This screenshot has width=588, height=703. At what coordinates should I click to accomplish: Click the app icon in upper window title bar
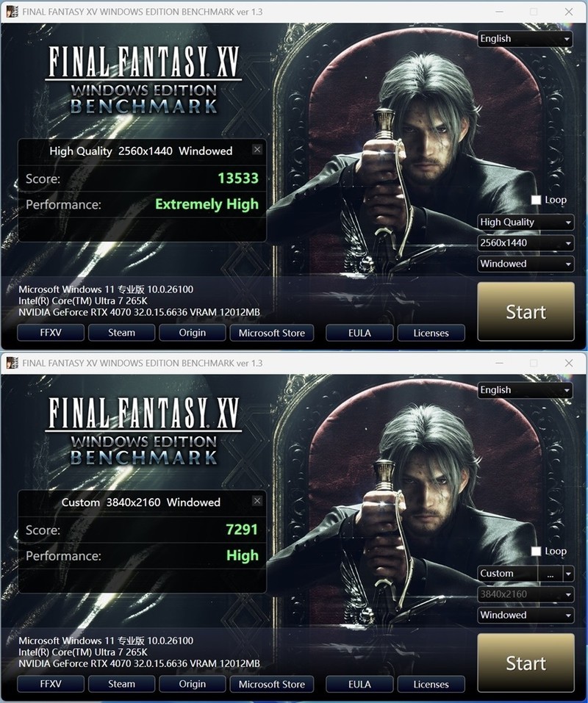click(x=12, y=12)
